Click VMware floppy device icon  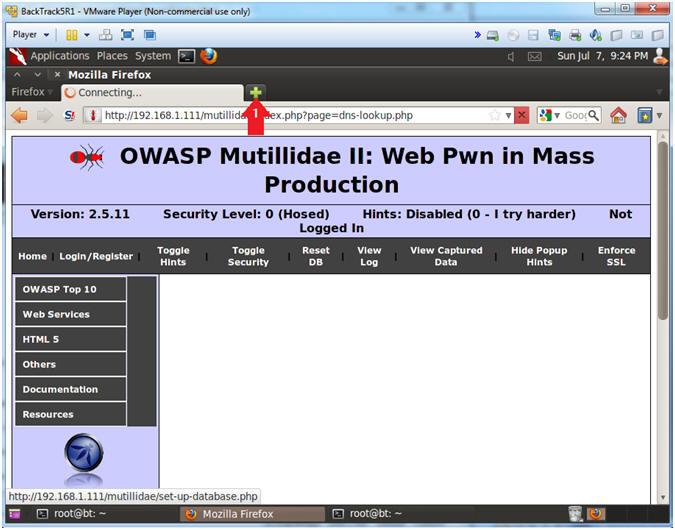pos(533,35)
